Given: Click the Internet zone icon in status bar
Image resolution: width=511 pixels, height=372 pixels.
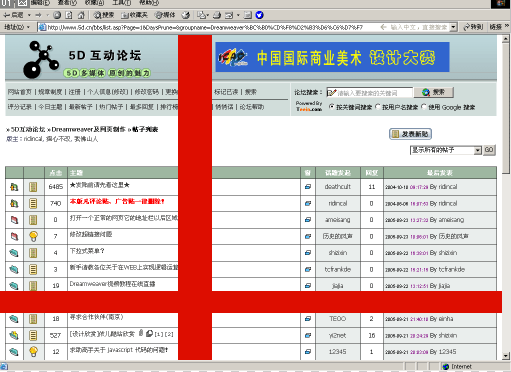Looking at the screenshot, I should click(x=446, y=366).
